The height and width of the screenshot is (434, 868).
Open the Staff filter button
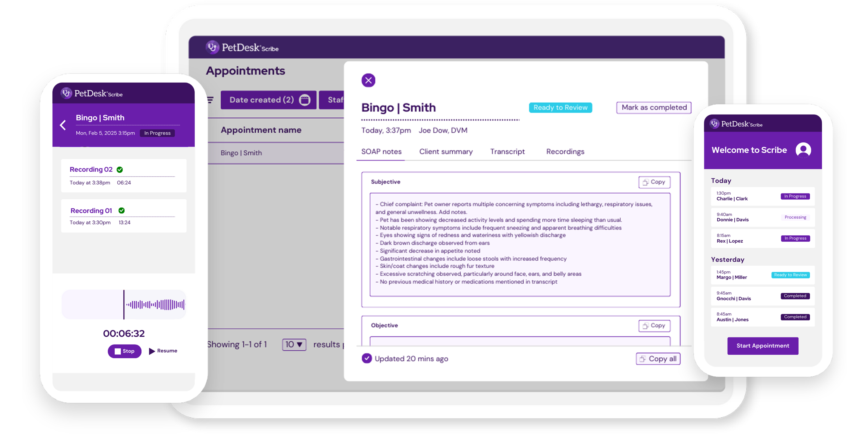click(x=332, y=100)
